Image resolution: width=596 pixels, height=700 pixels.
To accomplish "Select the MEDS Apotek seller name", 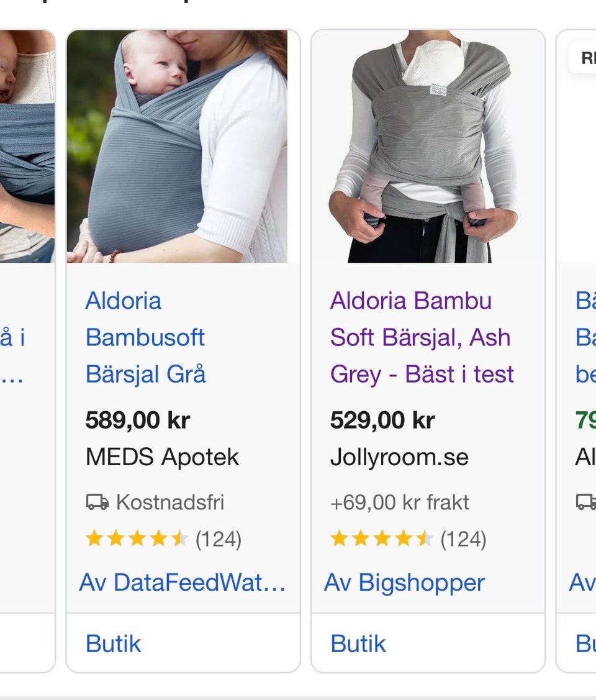I will 162,457.
